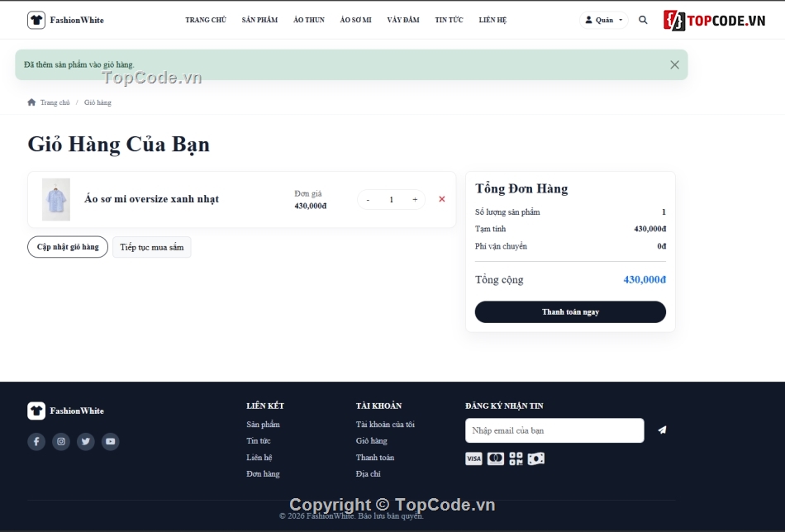
Task: Open SẢN PHẨM menu item
Action: [259, 20]
